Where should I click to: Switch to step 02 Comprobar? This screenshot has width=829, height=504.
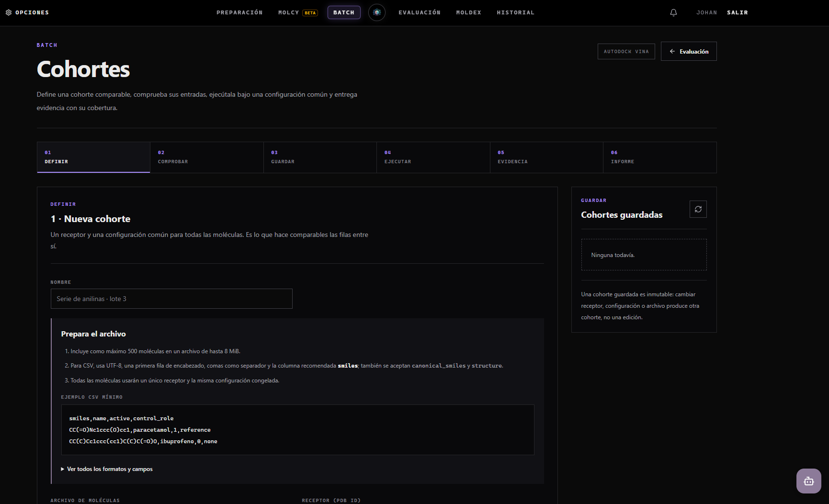[207, 157]
